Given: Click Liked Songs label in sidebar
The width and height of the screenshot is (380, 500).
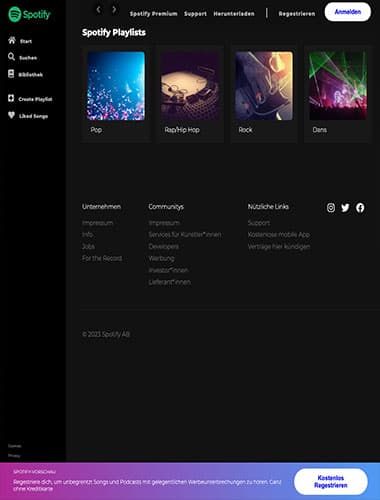Looking at the screenshot, I should (33, 116).
